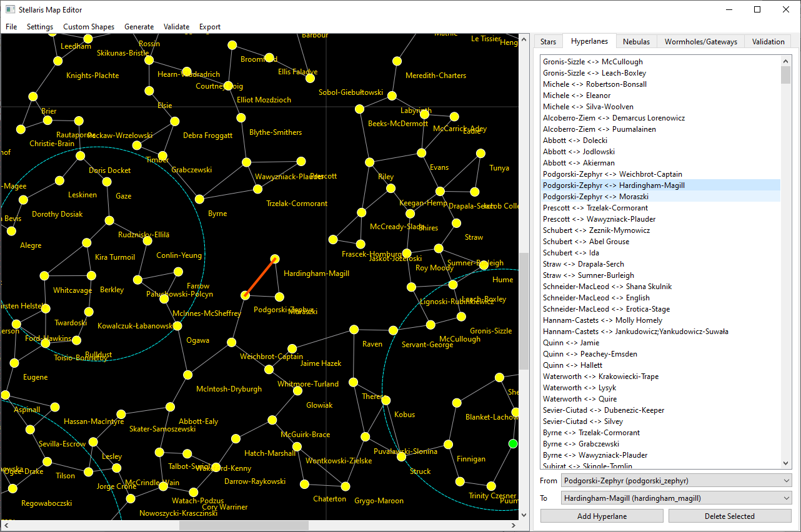Select 'Gronis-Sizzle <-> McCullough' list row

tap(660, 61)
